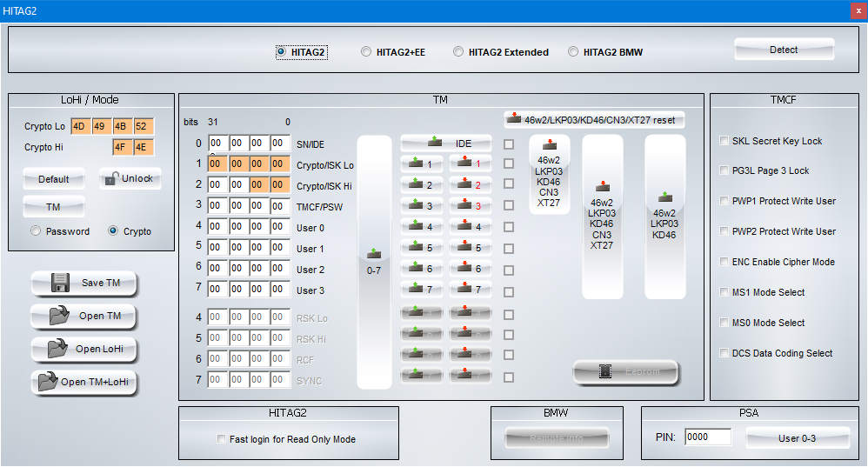Toggle ENC Enable Cipher Mode checkbox
The width and height of the screenshot is (868, 467).
pyautogui.click(x=724, y=262)
